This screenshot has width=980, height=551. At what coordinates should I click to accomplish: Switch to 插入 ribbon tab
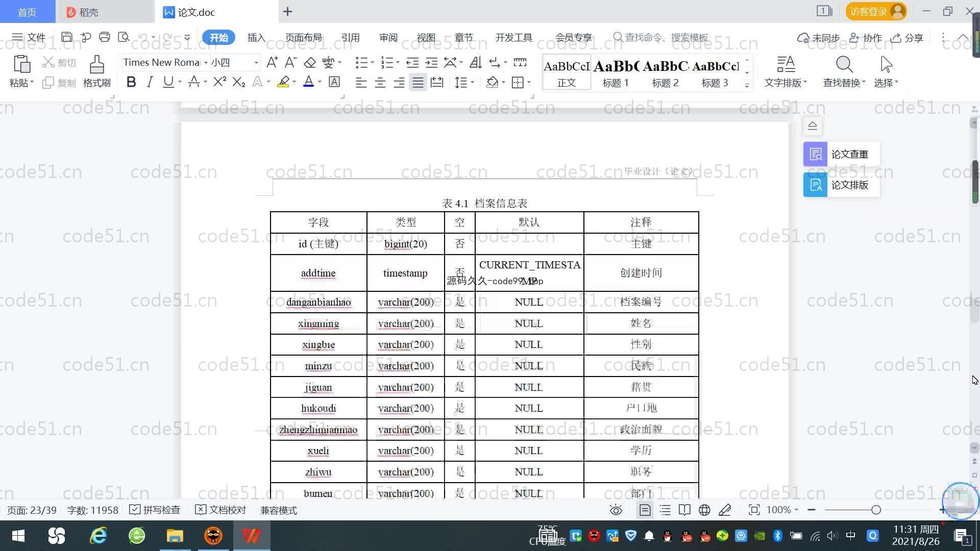click(x=256, y=38)
